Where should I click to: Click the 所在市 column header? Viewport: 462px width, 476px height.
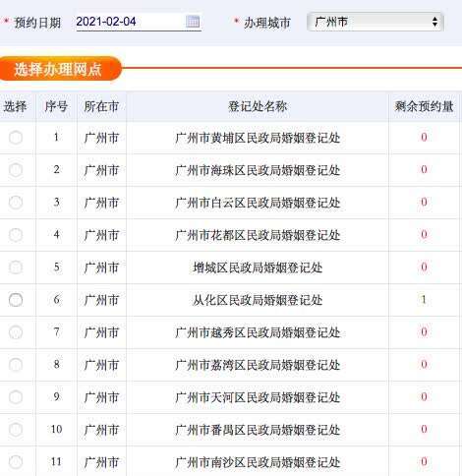(101, 106)
